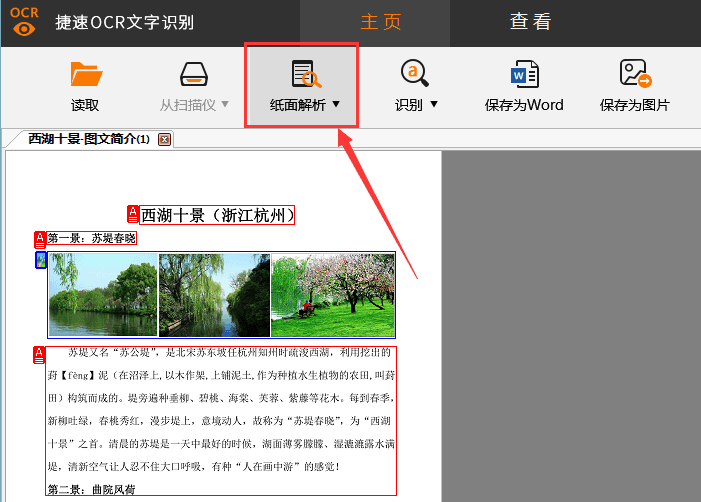Close the 西湖十景-图文简介 document tab
This screenshot has width=701, height=502.
165,139
